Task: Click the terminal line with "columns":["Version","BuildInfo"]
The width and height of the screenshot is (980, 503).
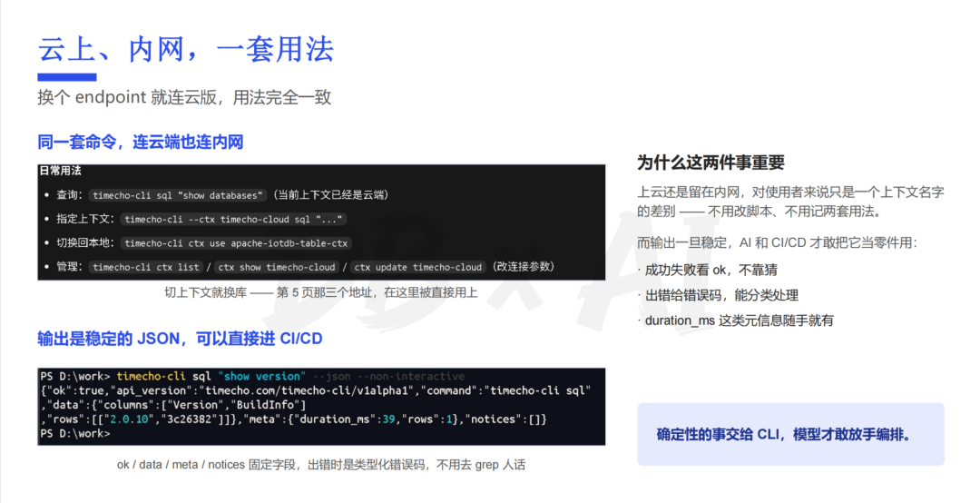Action: coord(173,405)
